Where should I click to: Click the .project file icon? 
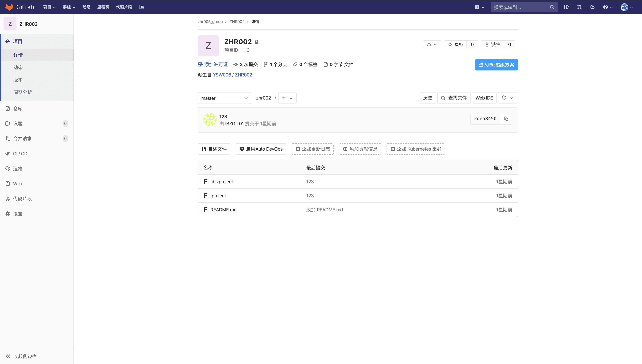[x=206, y=196]
